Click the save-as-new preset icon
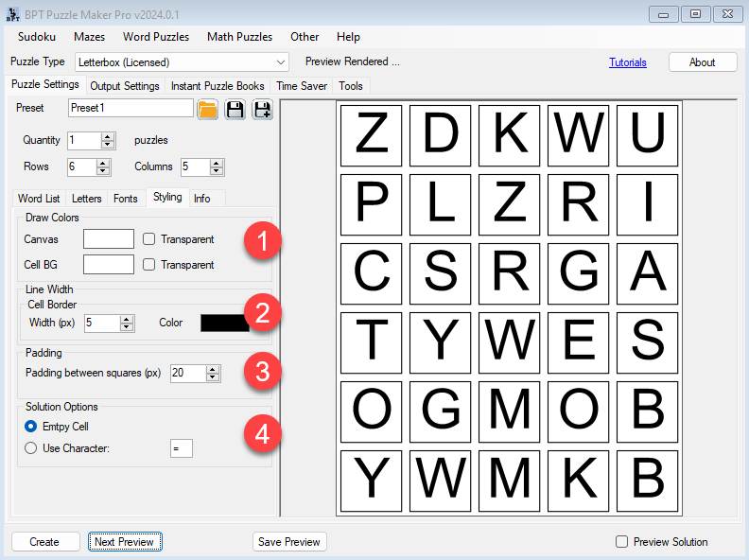The height and width of the screenshot is (560, 749). coord(261,110)
